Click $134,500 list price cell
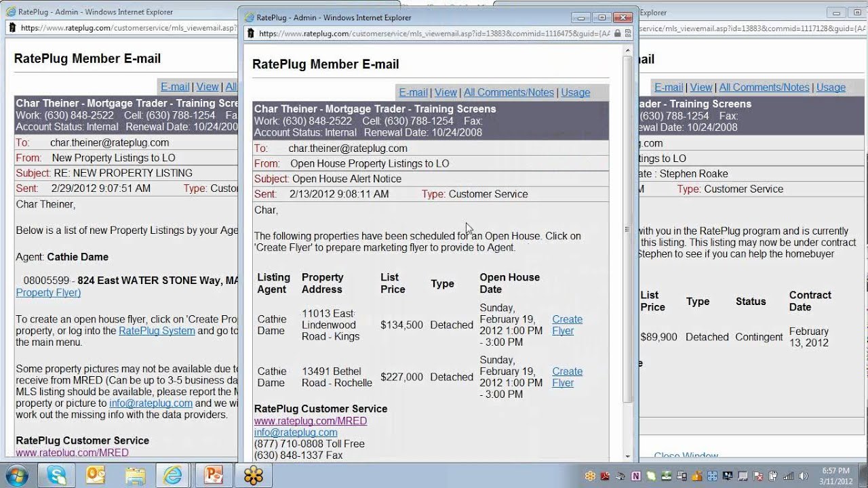The image size is (868, 488). 401,325
